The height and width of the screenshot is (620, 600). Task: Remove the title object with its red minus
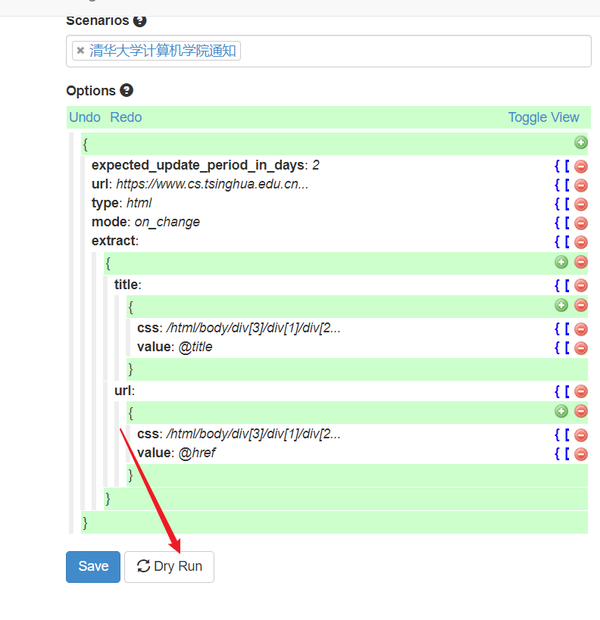(581, 305)
